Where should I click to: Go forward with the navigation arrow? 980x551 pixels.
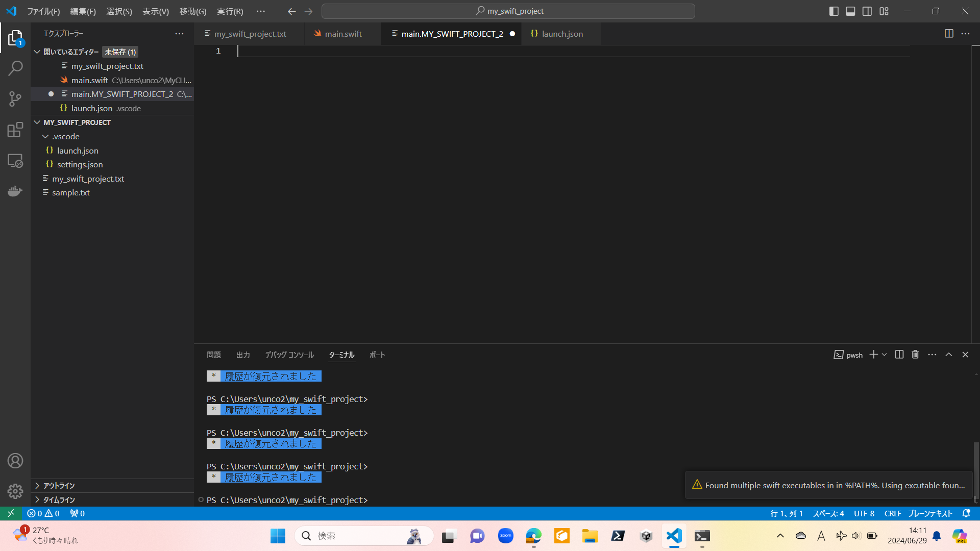tap(309, 11)
